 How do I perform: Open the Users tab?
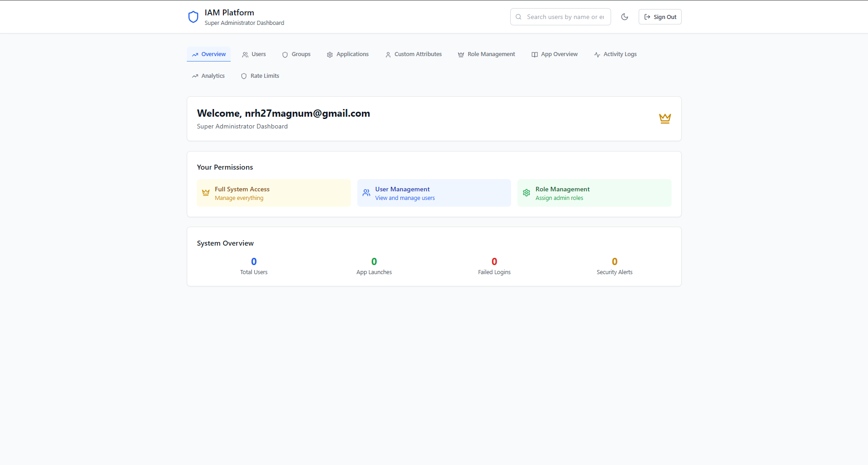coord(254,54)
